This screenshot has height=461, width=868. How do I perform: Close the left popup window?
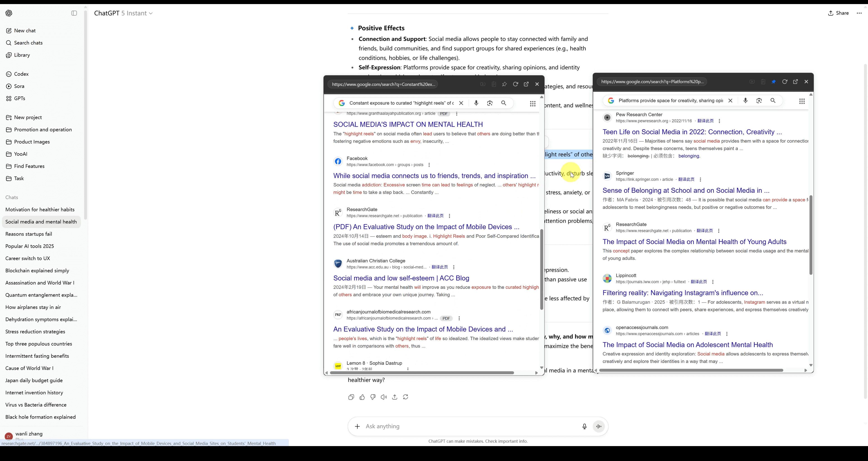pyautogui.click(x=537, y=84)
